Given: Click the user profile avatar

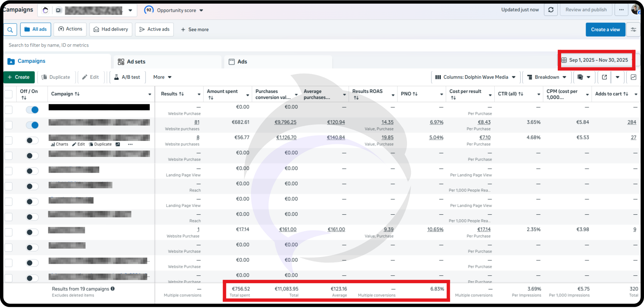Looking at the screenshot, I should [635, 9].
